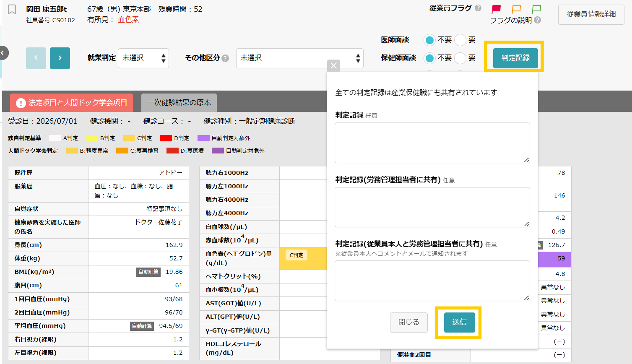Viewport: 632px width, 364px height.
Task: Focus the 従業員本人と労務管理担当者に共有 text area
Action: coord(432,281)
